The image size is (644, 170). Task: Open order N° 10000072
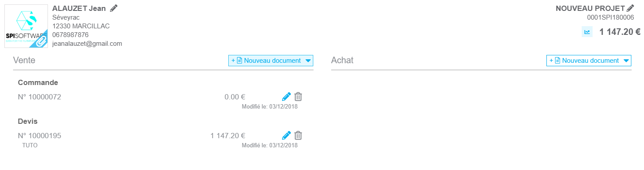[x=40, y=97]
